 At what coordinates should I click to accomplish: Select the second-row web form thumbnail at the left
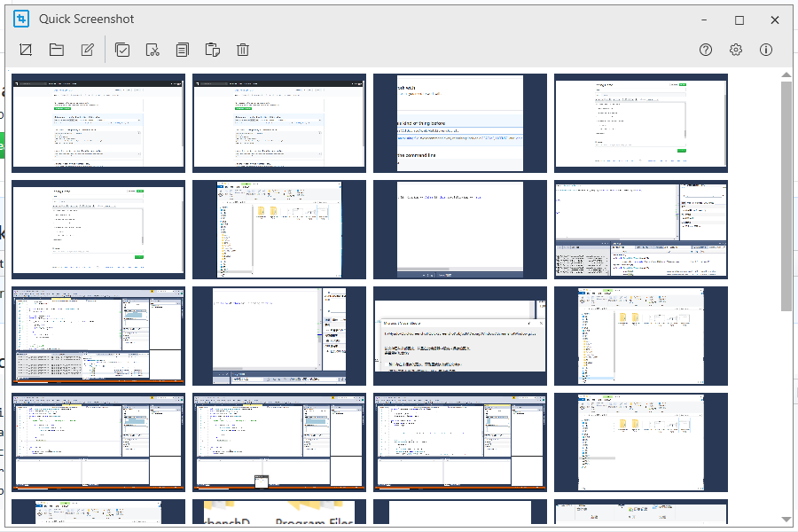click(98, 230)
